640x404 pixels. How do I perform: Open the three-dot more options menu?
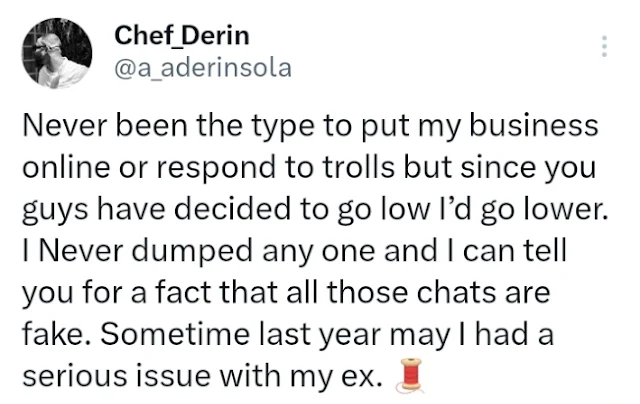pyautogui.click(x=604, y=46)
